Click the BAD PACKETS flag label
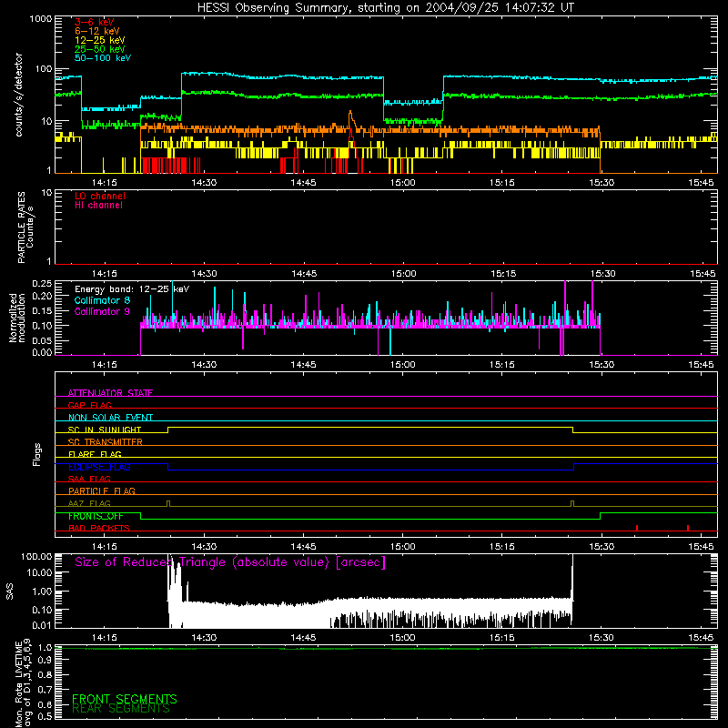Screen dimensions: 728x728 99,528
